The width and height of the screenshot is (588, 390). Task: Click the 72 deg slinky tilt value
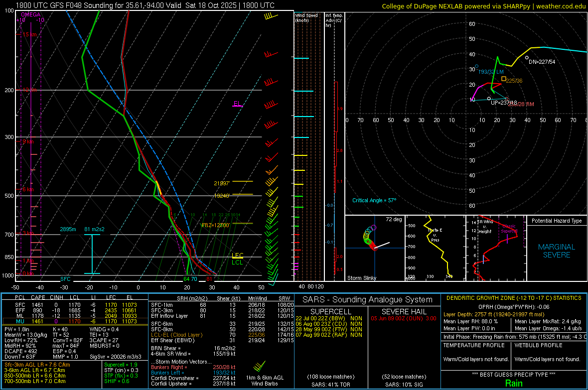tap(394, 219)
